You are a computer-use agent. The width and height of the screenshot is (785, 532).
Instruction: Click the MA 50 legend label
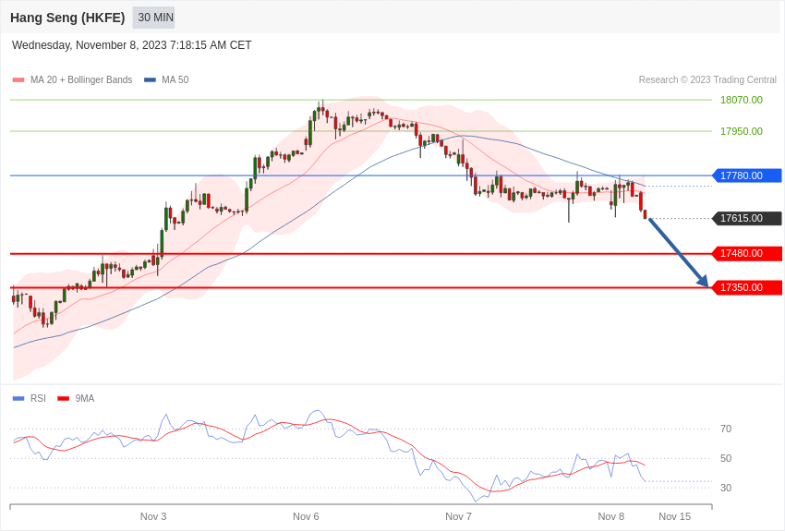[175, 79]
